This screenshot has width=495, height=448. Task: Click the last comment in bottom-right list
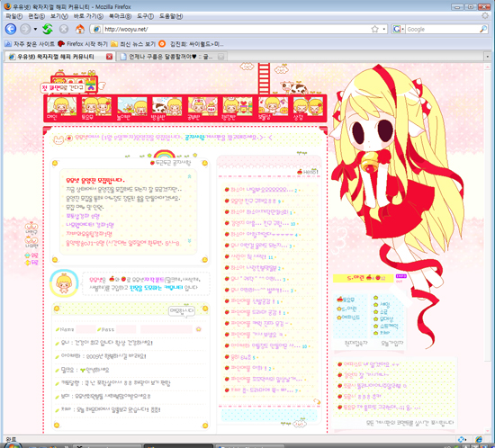pos(379,408)
